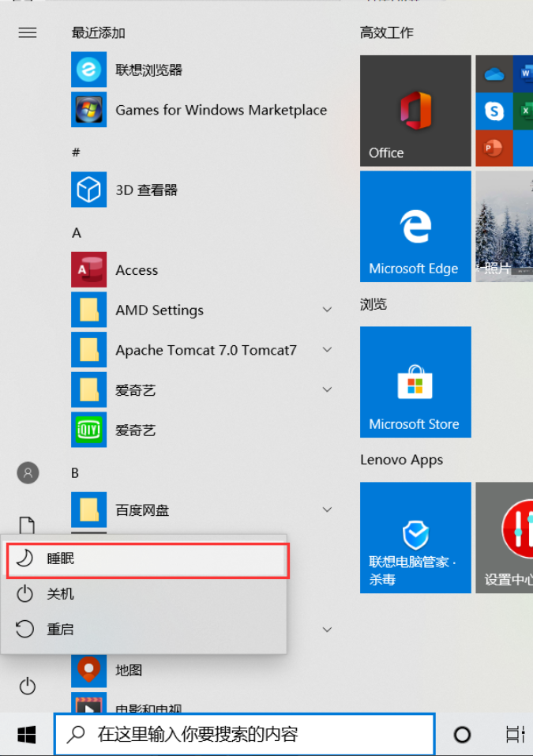Click the # index header
Viewport: 533px width, 756px height.
pyautogui.click(x=76, y=152)
